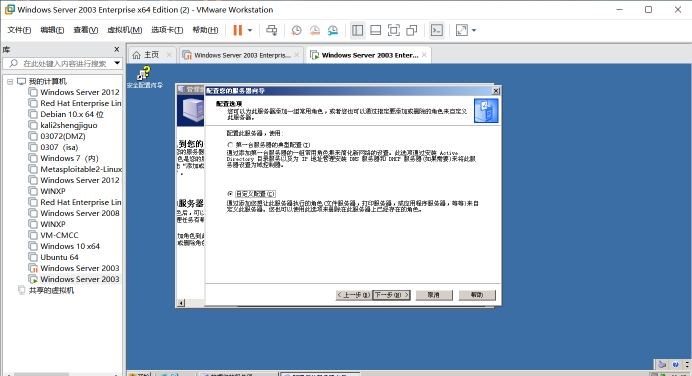Close the 库 library panel
This screenshot has width=692, height=376.
(x=117, y=49)
